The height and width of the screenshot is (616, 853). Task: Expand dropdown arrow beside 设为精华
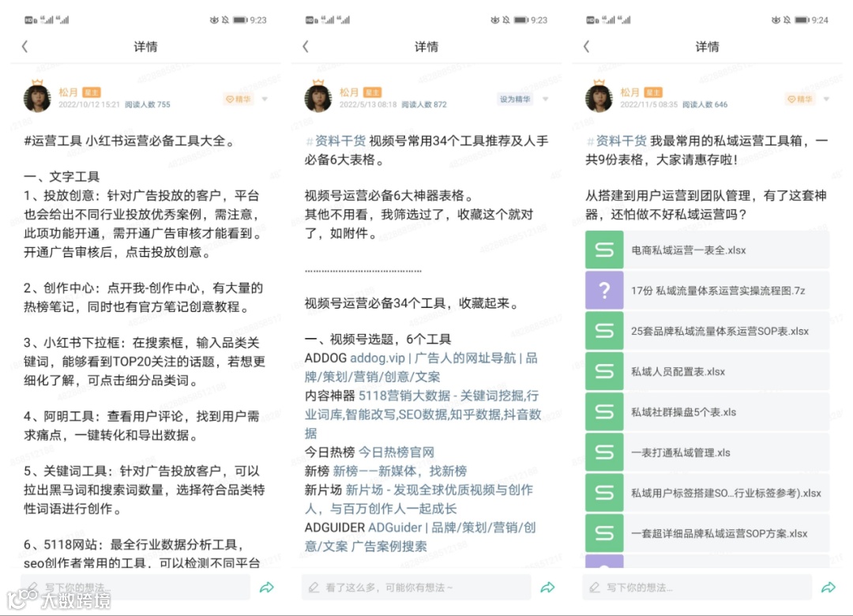546,99
